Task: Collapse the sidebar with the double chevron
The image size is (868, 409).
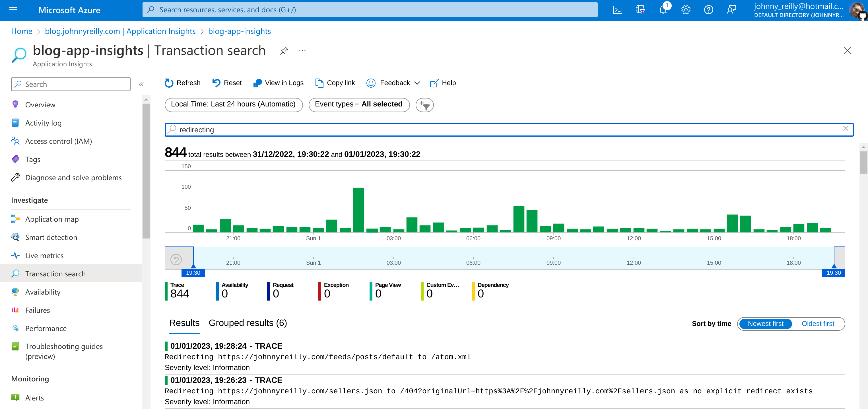Action: [x=141, y=84]
